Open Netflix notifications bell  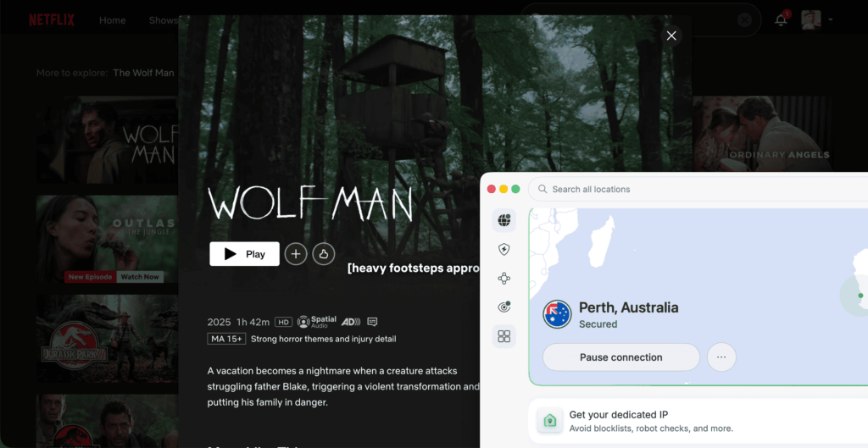pyautogui.click(x=781, y=20)
